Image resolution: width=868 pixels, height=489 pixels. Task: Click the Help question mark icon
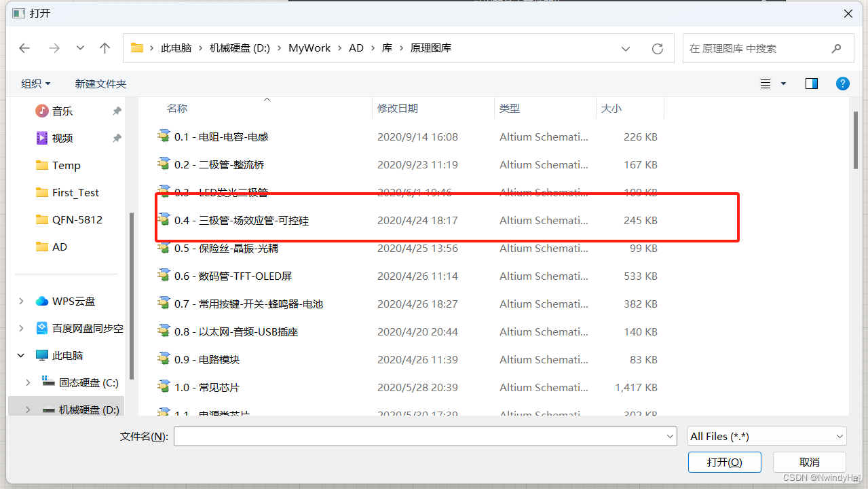pos(842,83)
